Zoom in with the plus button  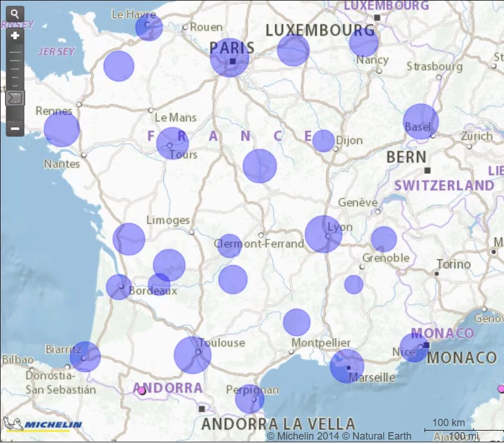pyautogui.click(x=15, y=35)
